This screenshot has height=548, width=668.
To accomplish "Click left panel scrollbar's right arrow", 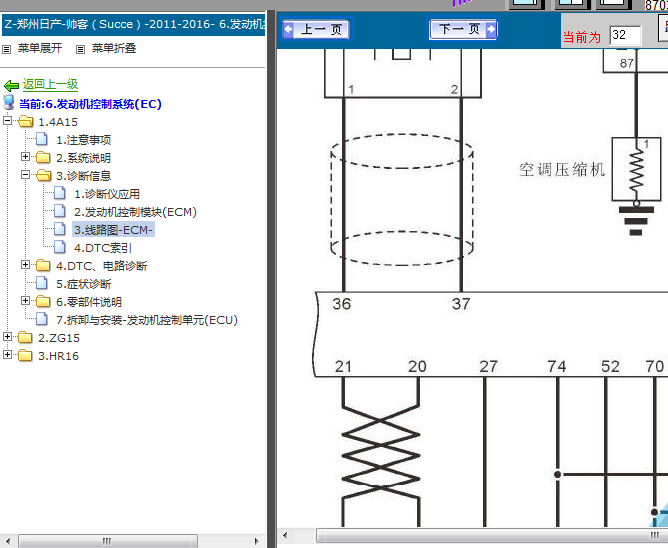I will click(256, 541).
